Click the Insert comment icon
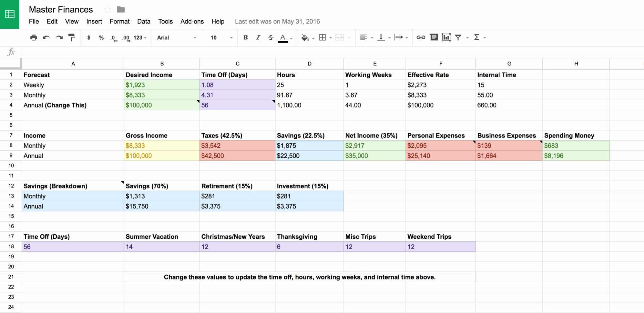Viewport: 644px width, 313px height. coord(434,37)
